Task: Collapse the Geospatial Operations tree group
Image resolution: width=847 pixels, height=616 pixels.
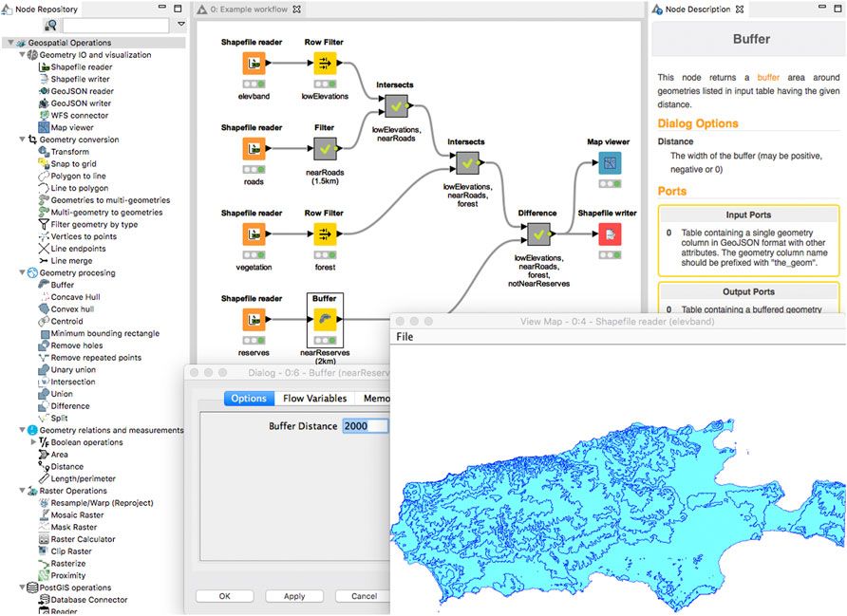Action: point(9,43)
